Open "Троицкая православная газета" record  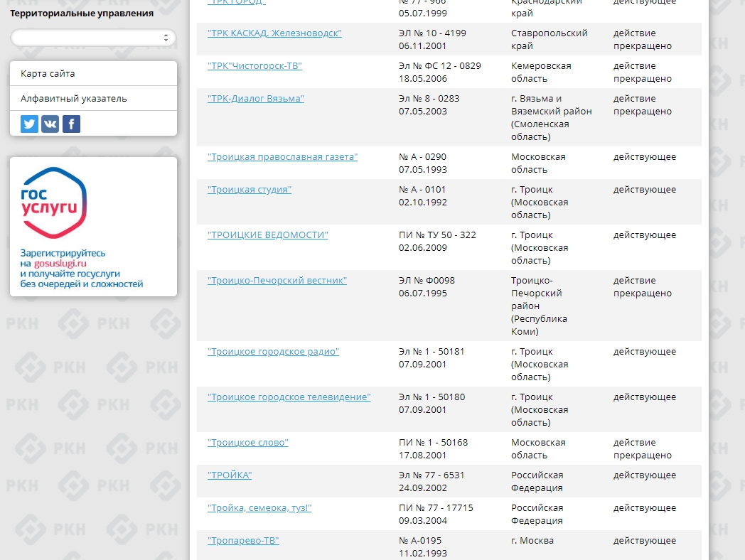[282, 157]
